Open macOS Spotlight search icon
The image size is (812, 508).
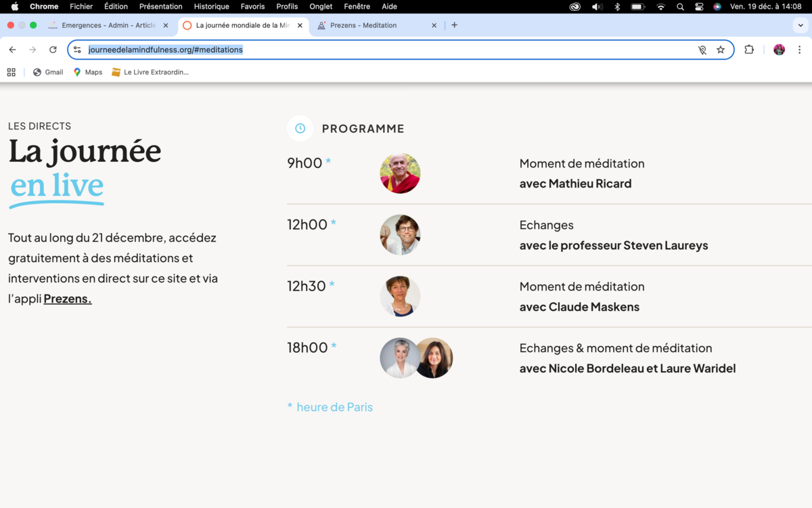[x=680, y=7]
